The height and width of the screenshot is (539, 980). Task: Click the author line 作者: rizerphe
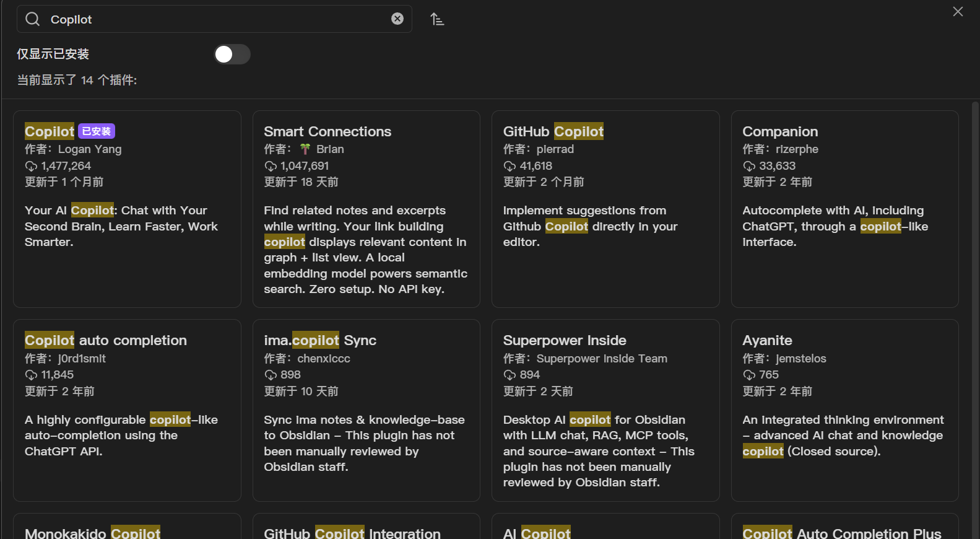[x=781, y=149]
